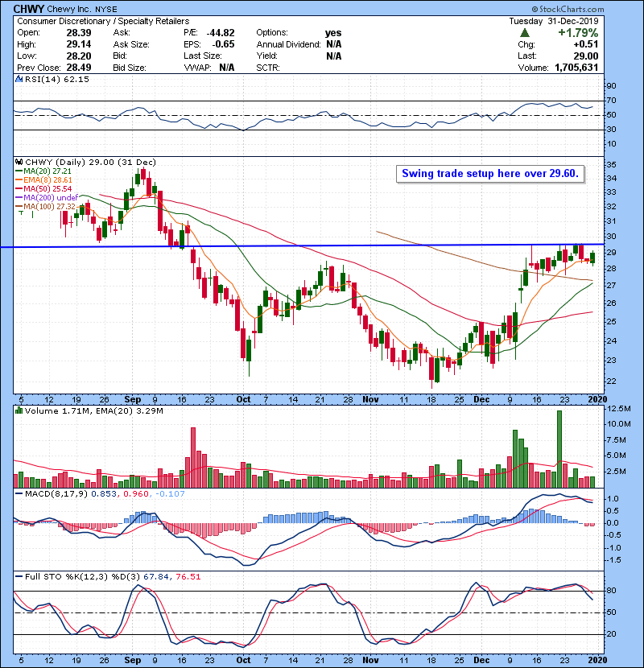Click the Volume 1.71M, EMA(20) 3.29M label
Image resolution: width=644 pixels, height=668 pixels.
[x=94, y=410]
